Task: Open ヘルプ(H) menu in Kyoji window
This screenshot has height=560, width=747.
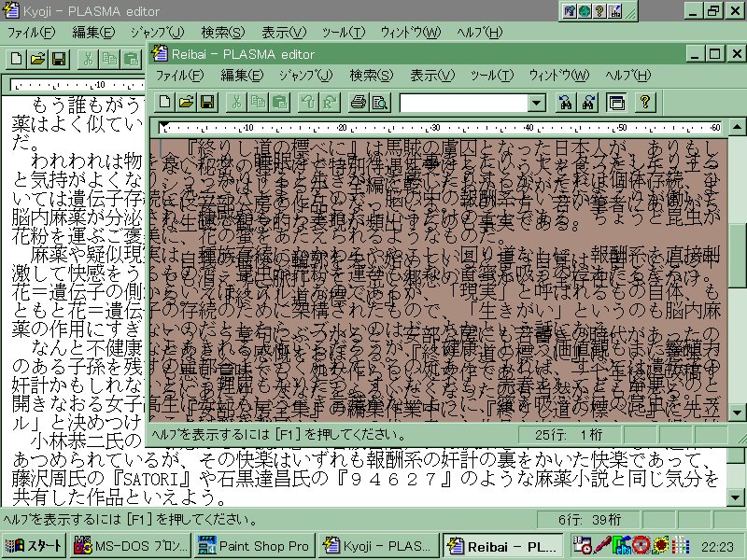Action: (479, 33)
